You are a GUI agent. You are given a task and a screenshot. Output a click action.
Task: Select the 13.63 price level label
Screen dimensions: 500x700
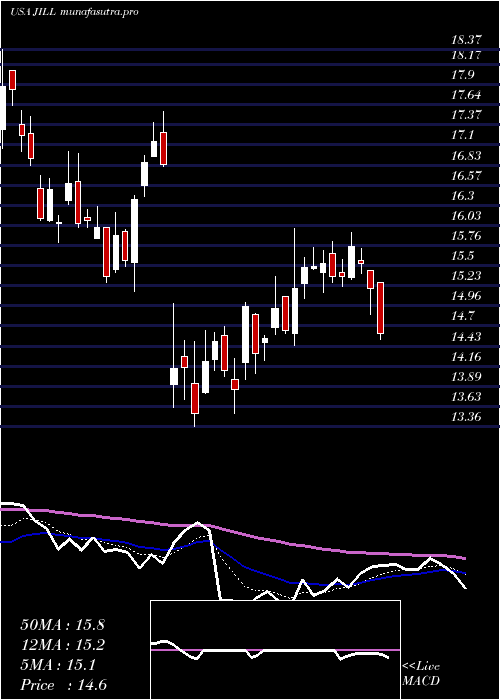click(466, 397)
